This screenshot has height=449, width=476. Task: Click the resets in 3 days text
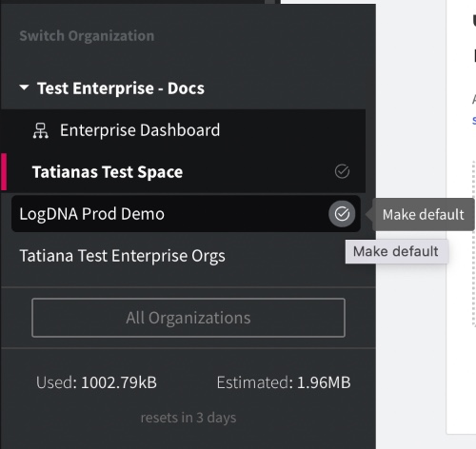coord(188,418)
